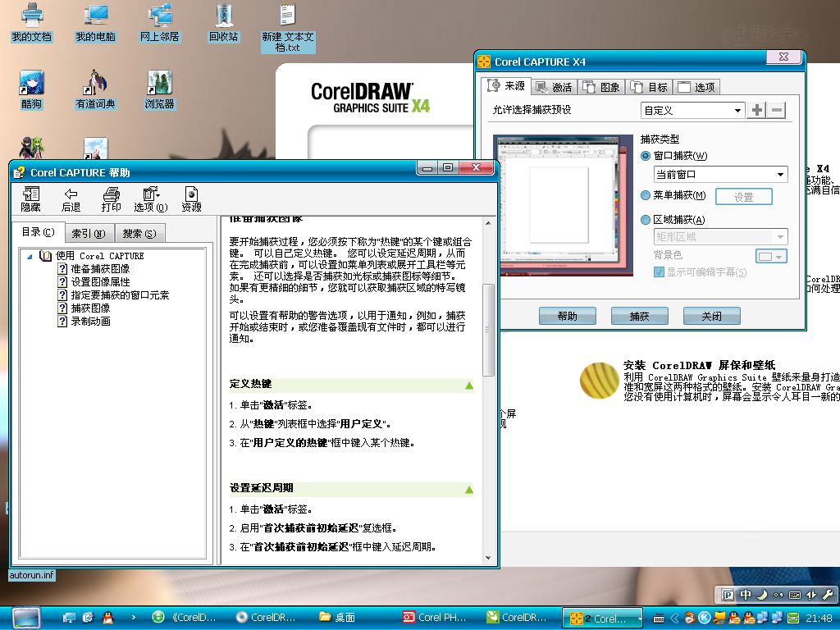
Task: Open the 当前窗口 window type dropdown
Action: (x=720, y=175)
